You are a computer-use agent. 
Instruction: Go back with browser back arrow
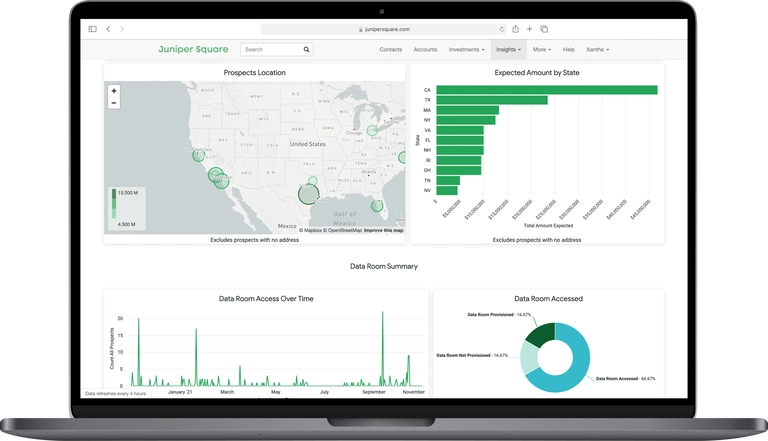[109, 29]
